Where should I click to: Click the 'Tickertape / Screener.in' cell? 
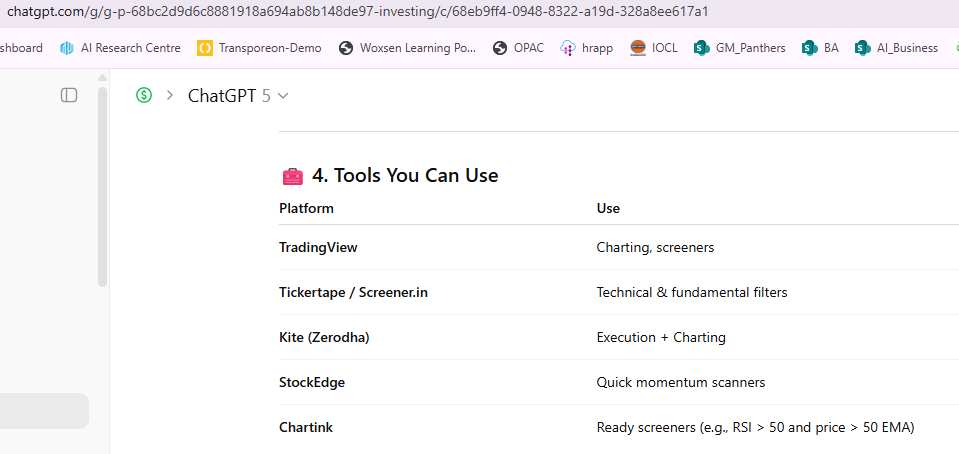click(353, 292)
